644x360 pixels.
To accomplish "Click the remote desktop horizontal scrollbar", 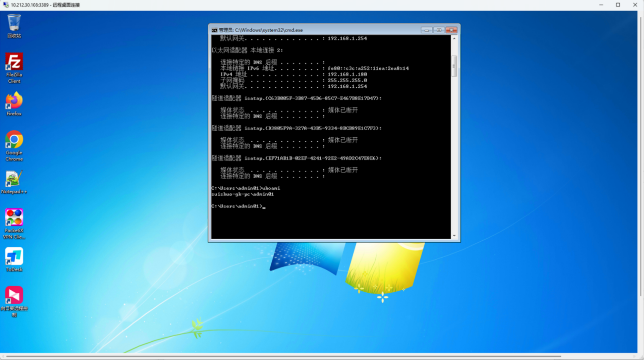I will (284, 356).
